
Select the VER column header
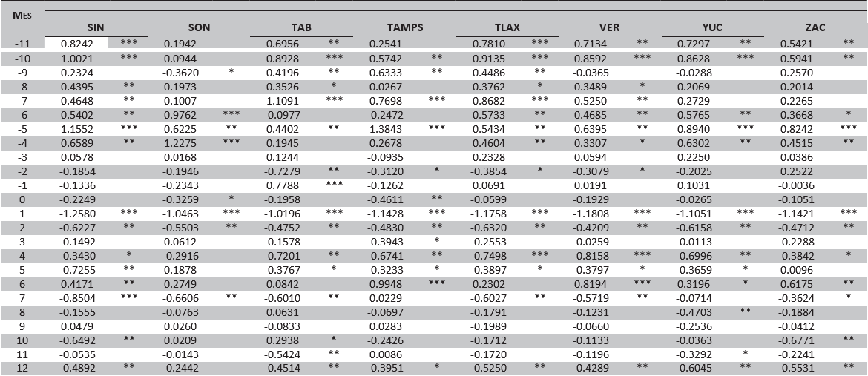pos(610,27)
